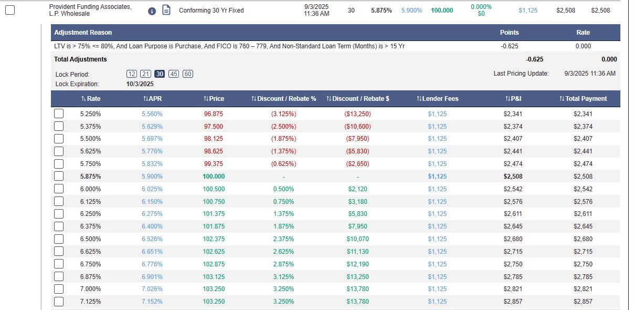Click the info icon beside Provident Funding
Screen dimensions: 644x310
152,11
